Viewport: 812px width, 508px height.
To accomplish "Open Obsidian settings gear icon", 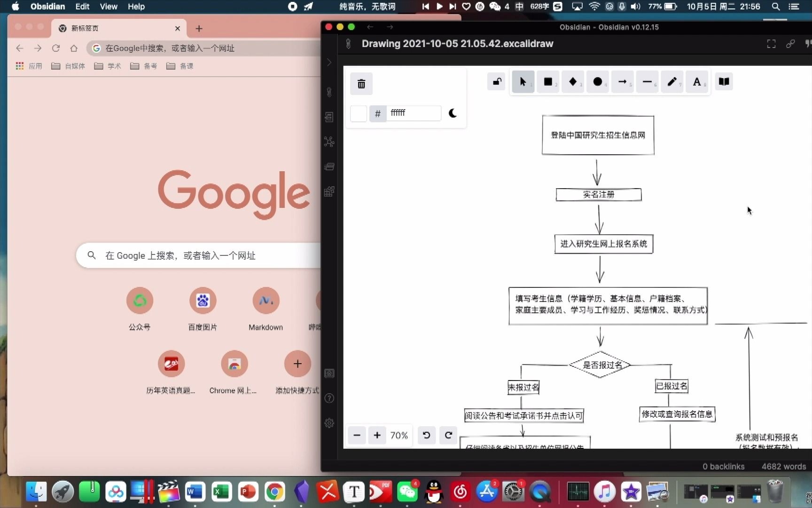I will click(329, 423).
